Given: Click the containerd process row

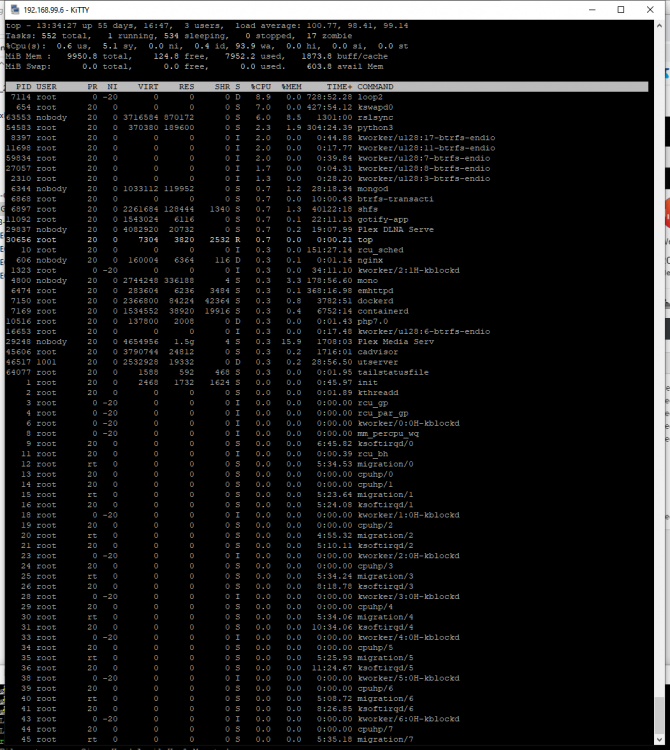Looking at the screenshot, I should (327, 311).
